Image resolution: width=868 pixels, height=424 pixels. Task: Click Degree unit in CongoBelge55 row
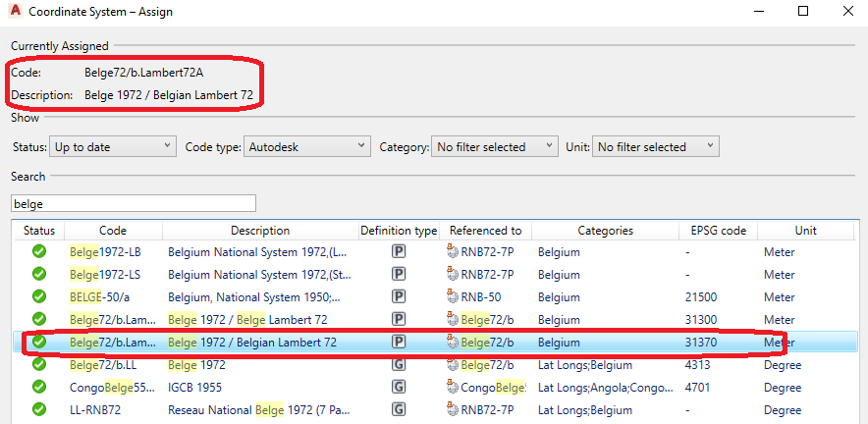783,388
